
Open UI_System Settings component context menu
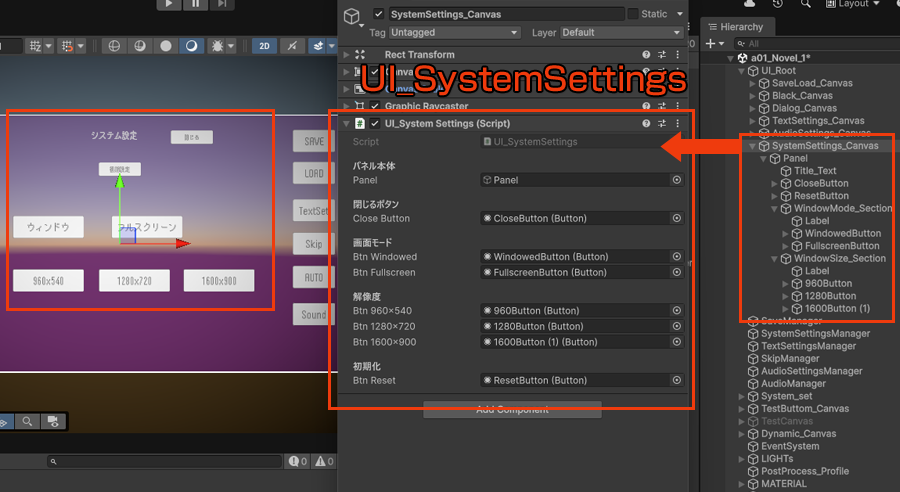[678, 124]
